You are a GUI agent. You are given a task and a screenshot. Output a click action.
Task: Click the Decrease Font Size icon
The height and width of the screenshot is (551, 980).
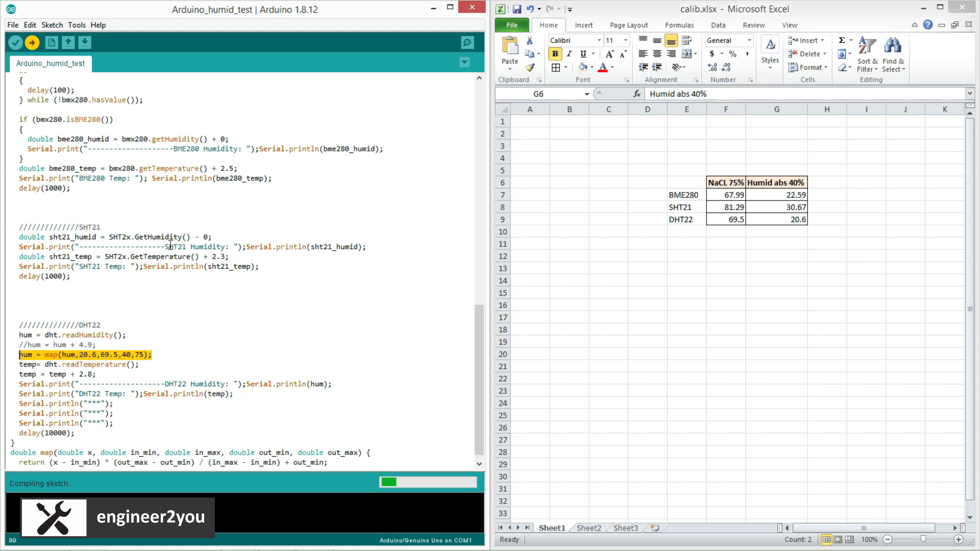623,54
